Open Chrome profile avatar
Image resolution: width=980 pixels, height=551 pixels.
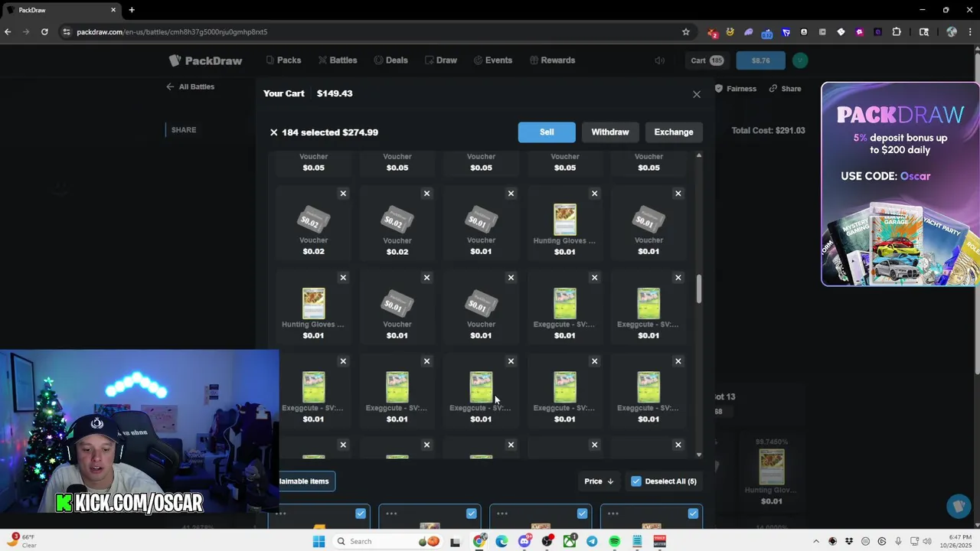pos(952,32)
